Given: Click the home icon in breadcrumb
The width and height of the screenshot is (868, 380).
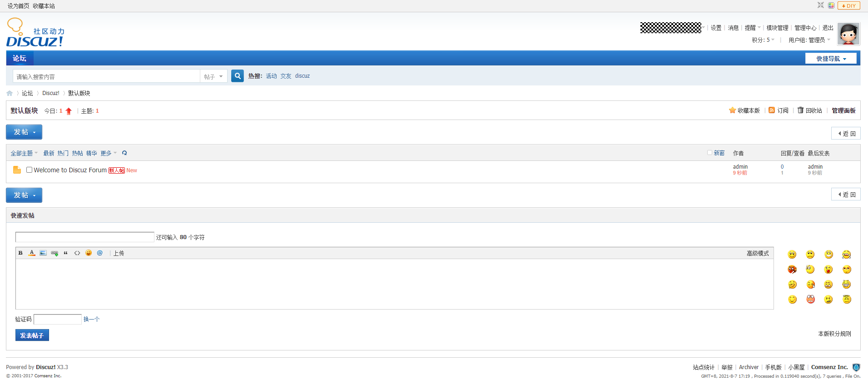Looking at the screenshot, I should [10, 93].
